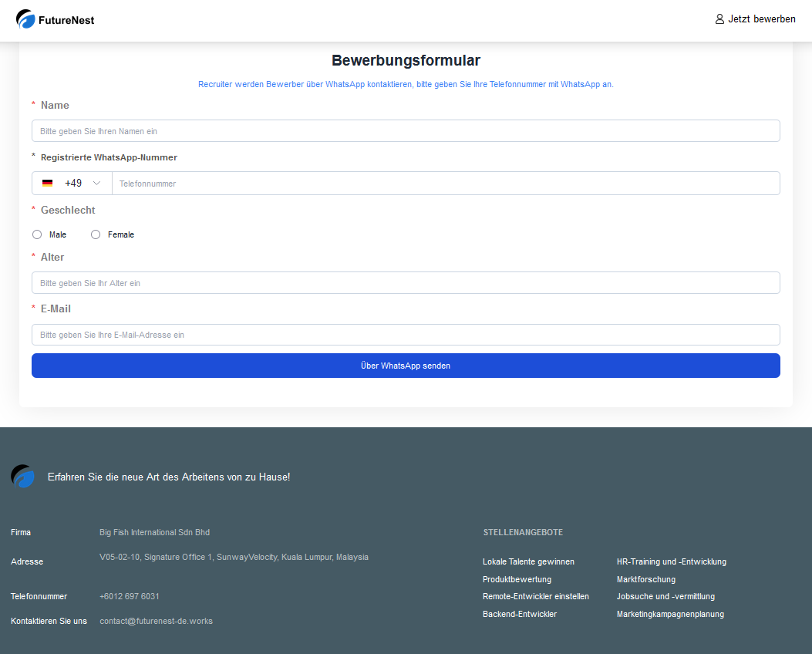The image size is (812, 654).
Task: Click the Über WhatsApp senden button
Action: pos(406,366)
